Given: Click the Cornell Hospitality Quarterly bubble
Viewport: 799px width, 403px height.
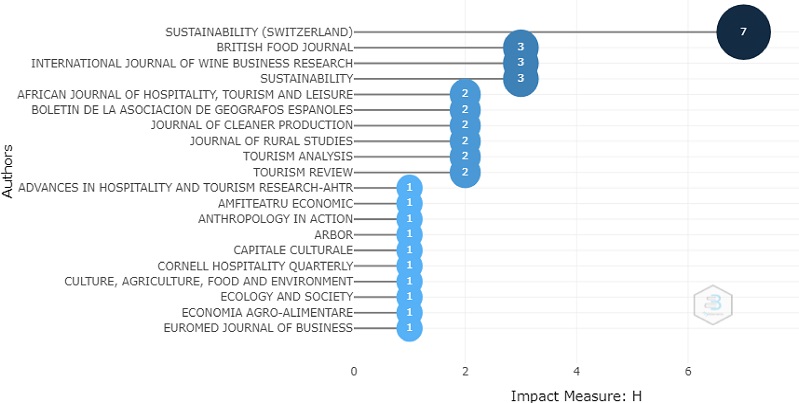Looking at the screenshot, I should (x=409, y=265).
